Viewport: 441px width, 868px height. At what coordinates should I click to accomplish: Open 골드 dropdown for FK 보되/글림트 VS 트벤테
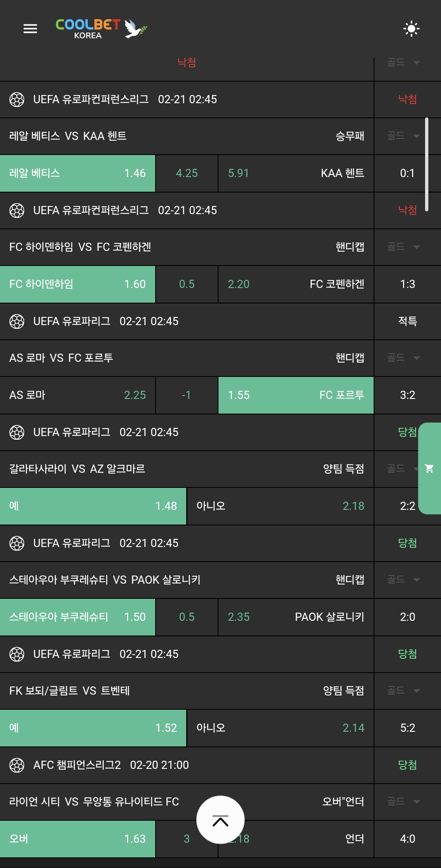tap(403, 691)
